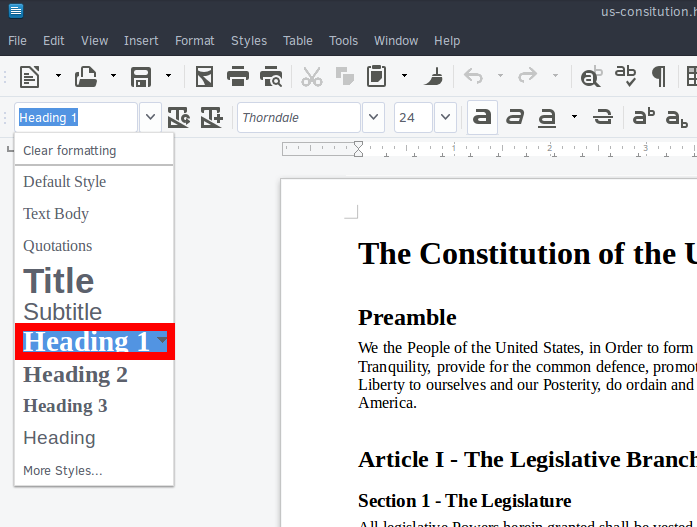Click the Update Selected Style icon
697x527 pixels.
click(x=179, y=117)
